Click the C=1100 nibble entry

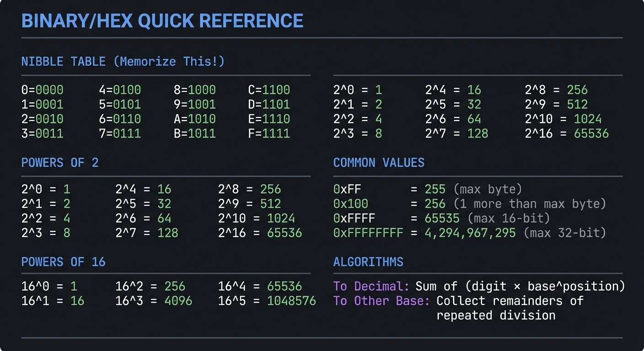[269, 90]
